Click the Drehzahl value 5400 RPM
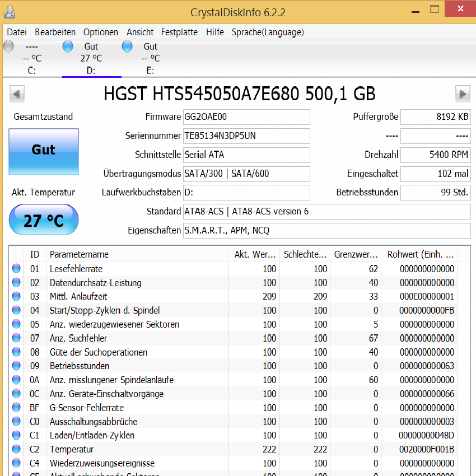The height and width of the screenshot is (476, 476). click(436, 155)
